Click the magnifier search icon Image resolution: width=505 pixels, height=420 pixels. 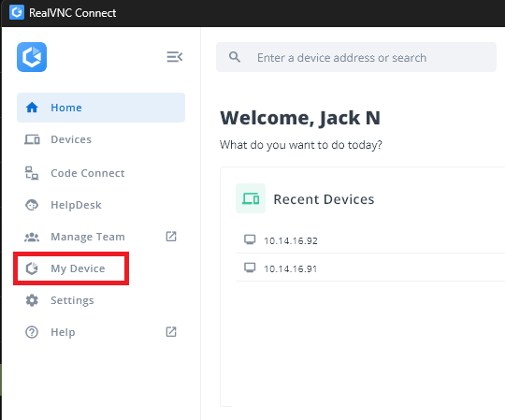click(235, 57)
